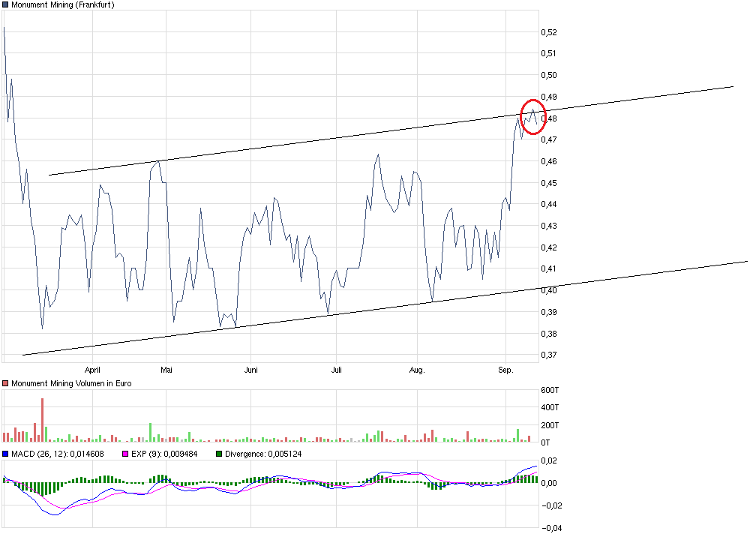The image size is (756, 534).
Task: Click the 0,40 price axis value
Action: pos(549,290)
